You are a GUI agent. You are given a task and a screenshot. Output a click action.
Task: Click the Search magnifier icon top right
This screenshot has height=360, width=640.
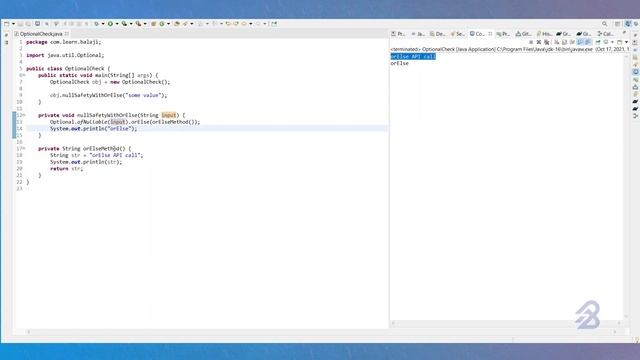pyautogui.click(x=604, y=24)
